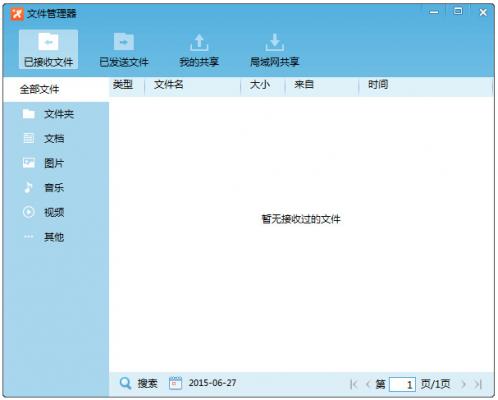This screenshot has width=498, height=400.
Task: Go to last page arrow
Action: [x=478, y=384]
